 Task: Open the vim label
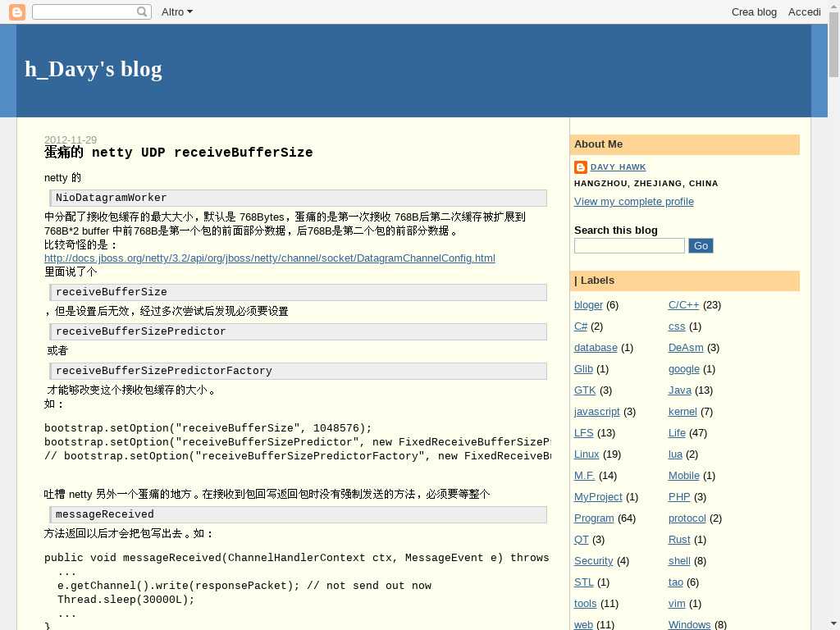[677, 604]
